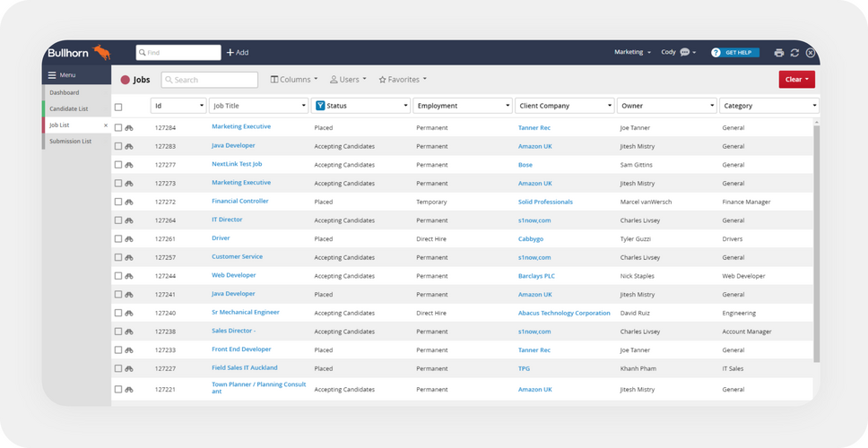The width and height of the screenshot is (868, 448).
Task: Switch to Submission List tab
Action: point(76,142)
